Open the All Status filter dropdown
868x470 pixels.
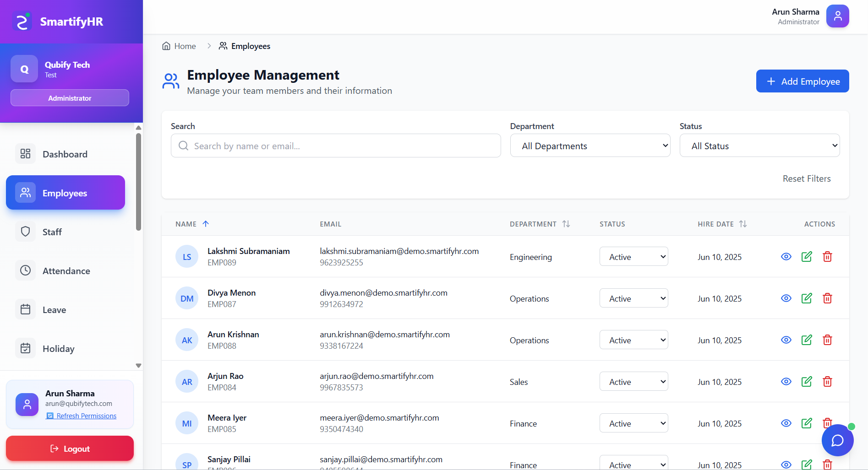[x=759, y=145]
